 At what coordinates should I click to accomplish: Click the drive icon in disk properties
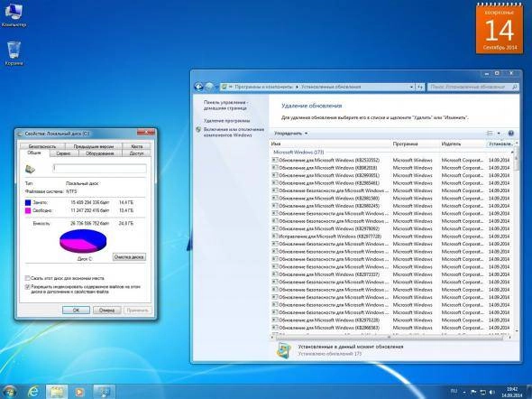[x=30, y=169]
